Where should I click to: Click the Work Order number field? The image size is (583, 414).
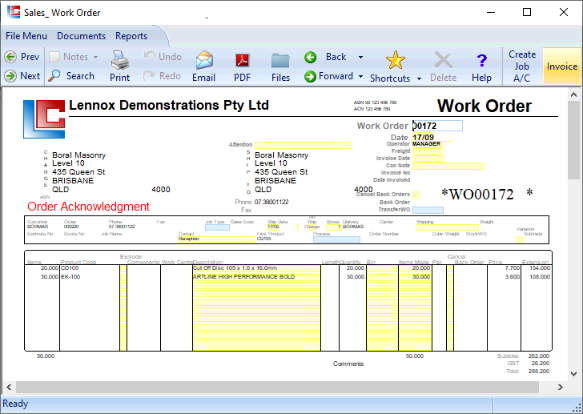[437, 126]
